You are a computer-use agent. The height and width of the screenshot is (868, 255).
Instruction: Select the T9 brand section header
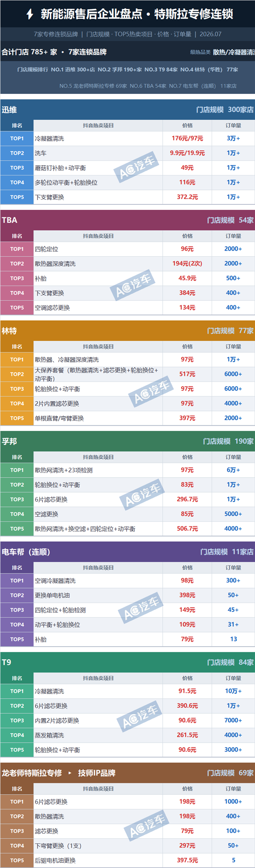click(x=127, y=662)
